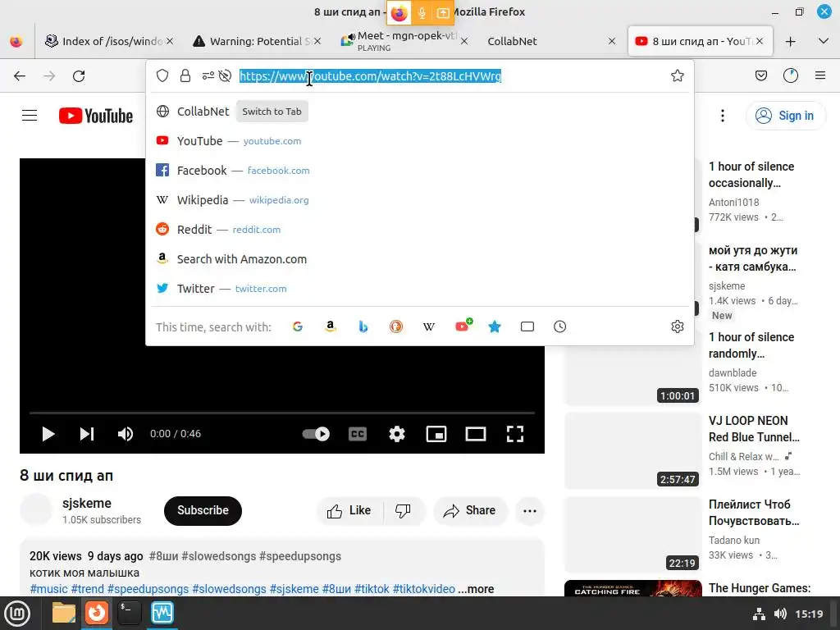The height and width of the screenshot is (630, 840).
Task: Expand description with ...more
Action: 476,589
